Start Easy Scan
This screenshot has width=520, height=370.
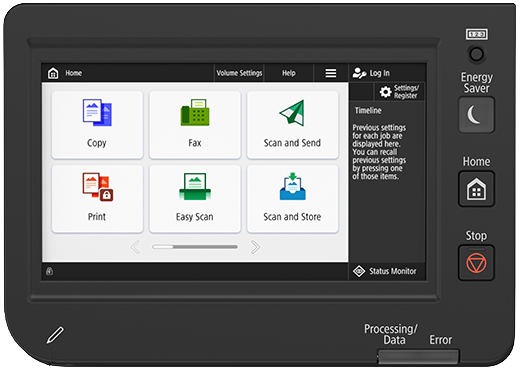tap(195, 199)
